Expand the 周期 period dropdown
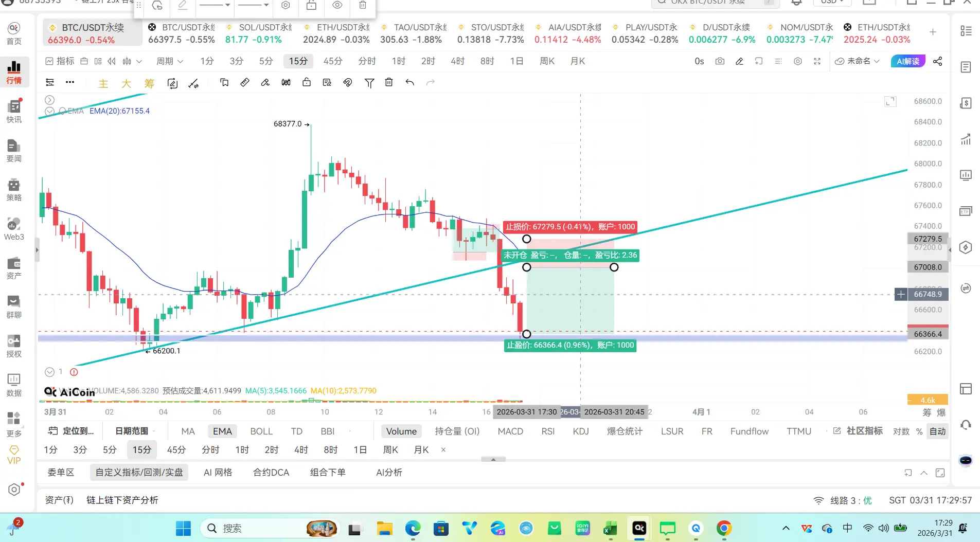980x542 pixels. [x=170, y=61]
